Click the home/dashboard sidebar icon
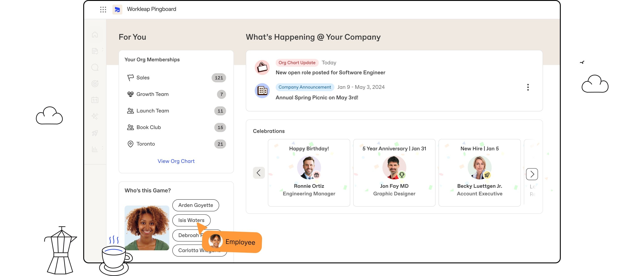 pos(95,34)
